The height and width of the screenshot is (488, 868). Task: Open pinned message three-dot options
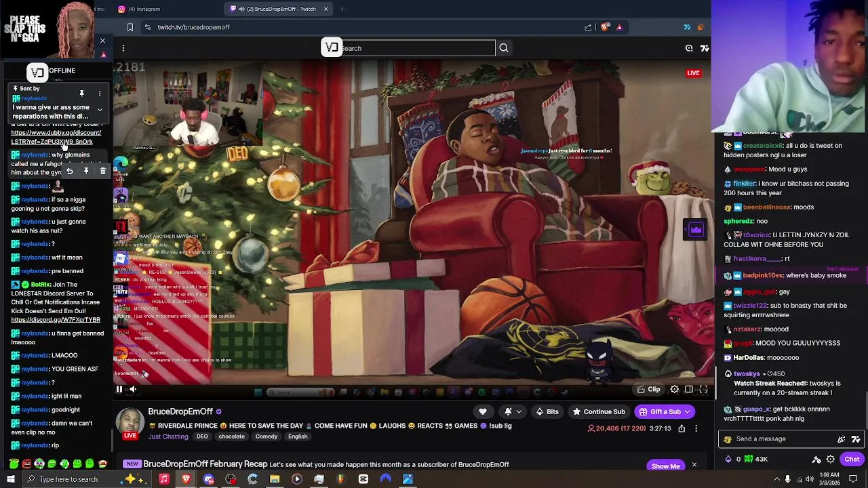coord(100,94)
